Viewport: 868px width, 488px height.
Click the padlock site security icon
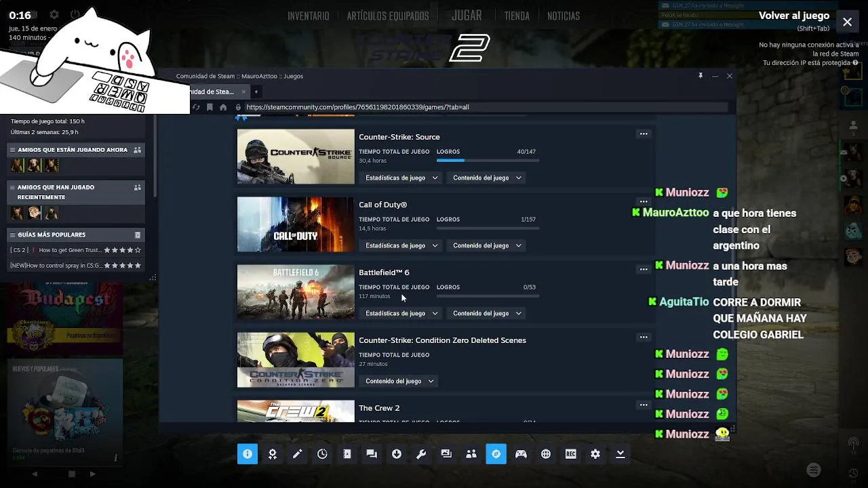point(238,107)
